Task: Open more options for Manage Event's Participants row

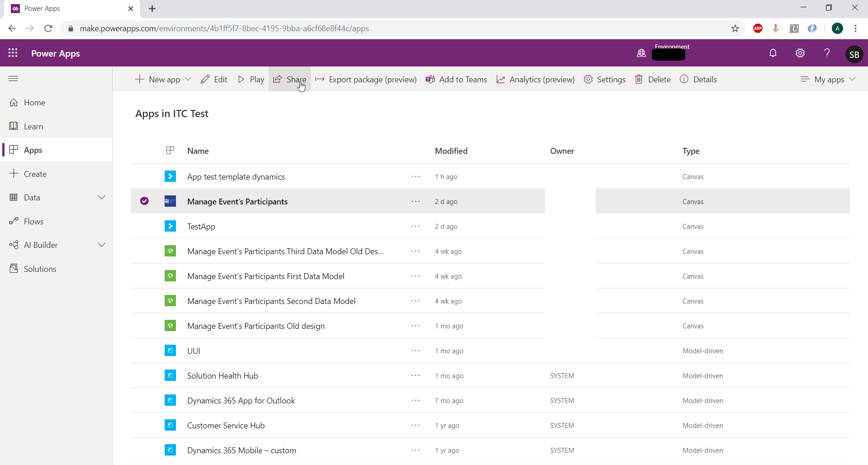Action: 416,201
